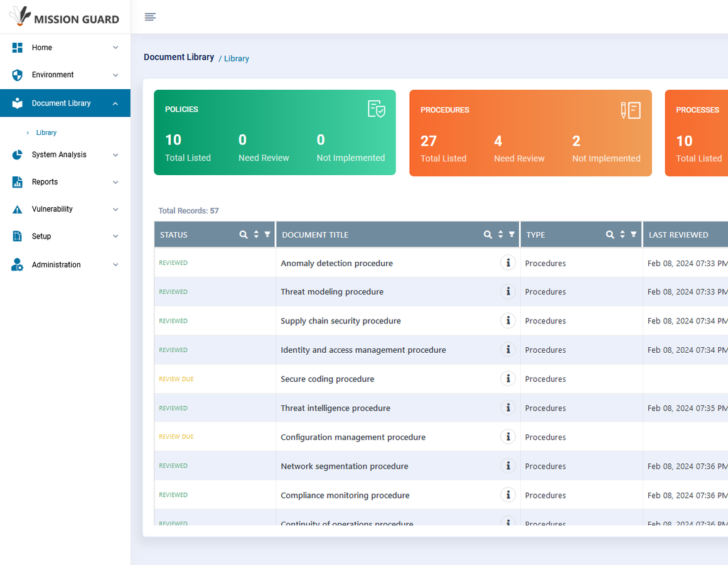This screenshot has height=565, width=728.
Task: Click the Setup document icon
Action: pos(17,236)
